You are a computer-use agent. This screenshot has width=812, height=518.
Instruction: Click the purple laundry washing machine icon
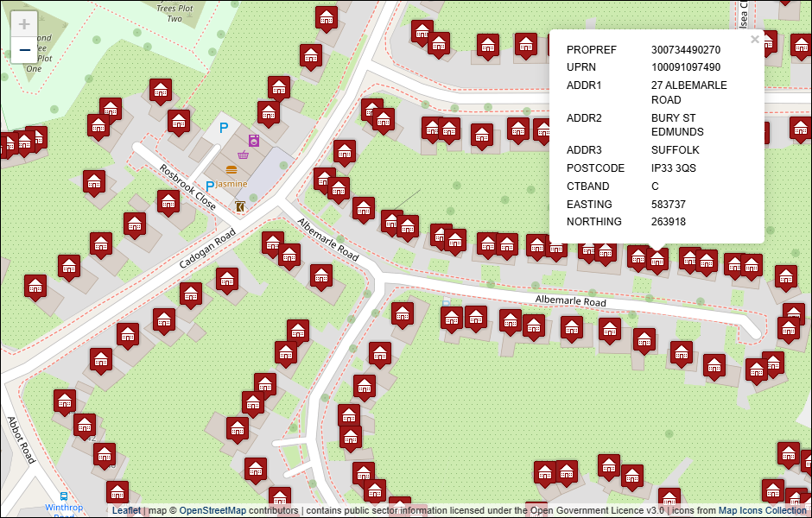point(254,140)
